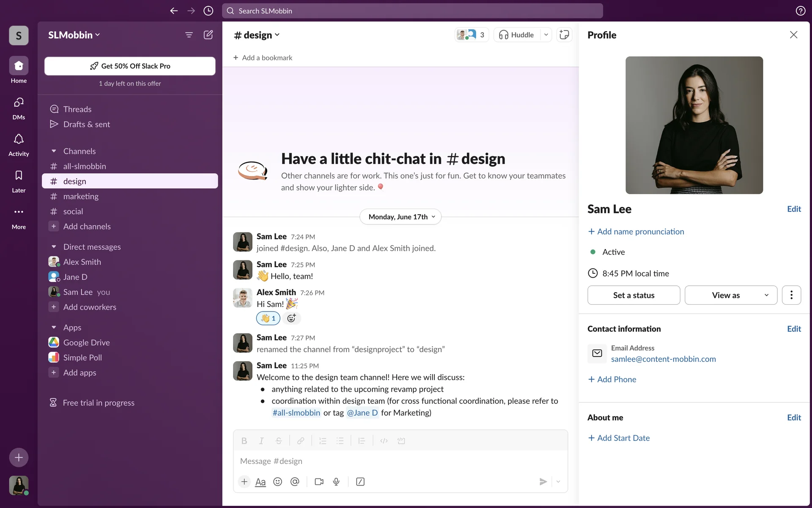812x508 pixels.
Task: Click the Set a status button
Action: (634, 295)
